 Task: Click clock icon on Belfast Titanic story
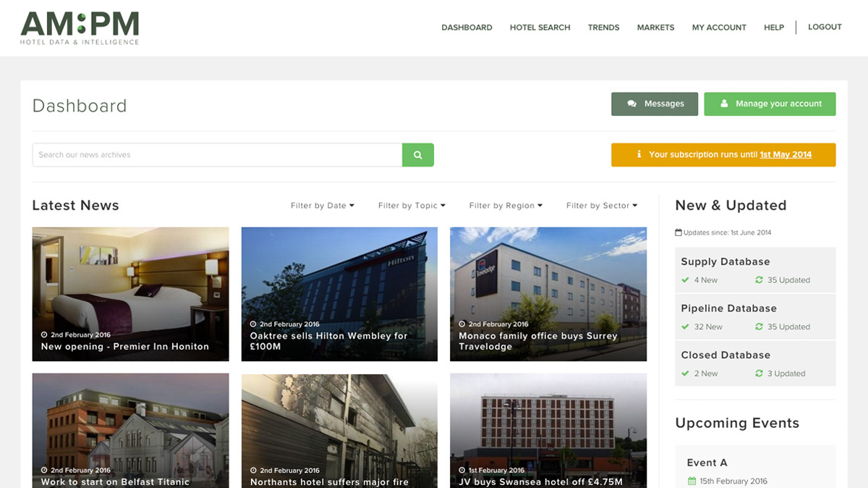(x=44, y=471)
